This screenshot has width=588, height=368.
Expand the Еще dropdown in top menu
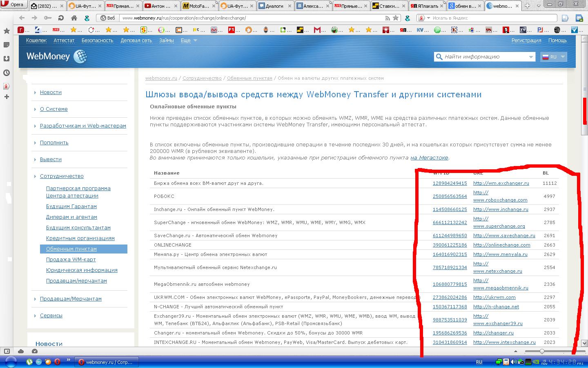pos(189,40)
